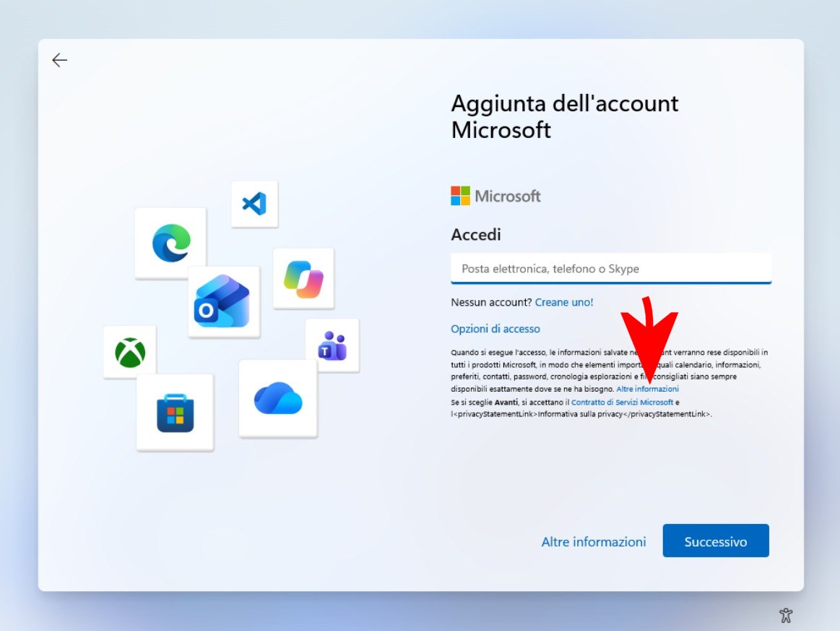Click the Microsoft logo above Accedi
This screenshot has height=631, width=840.
pos(495,196)
